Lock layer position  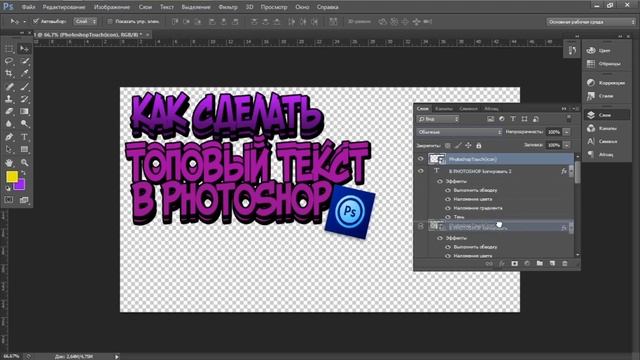(x=468, y=145)
